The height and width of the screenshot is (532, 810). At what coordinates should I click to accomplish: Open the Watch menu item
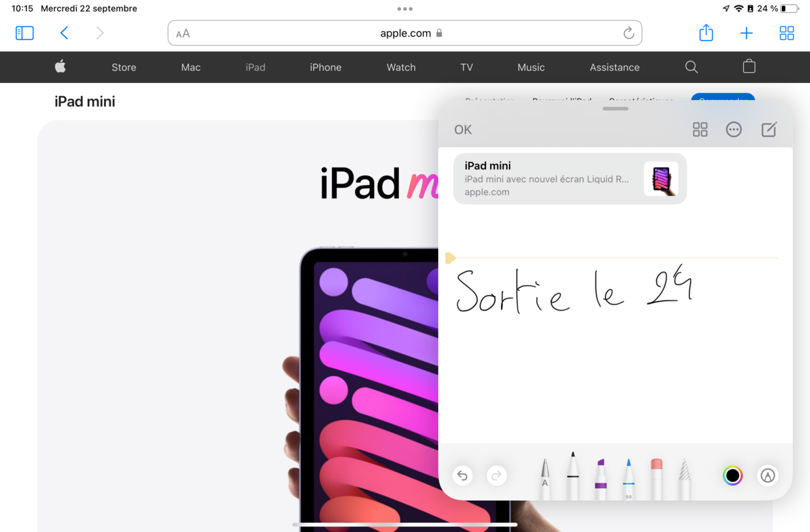401,68
